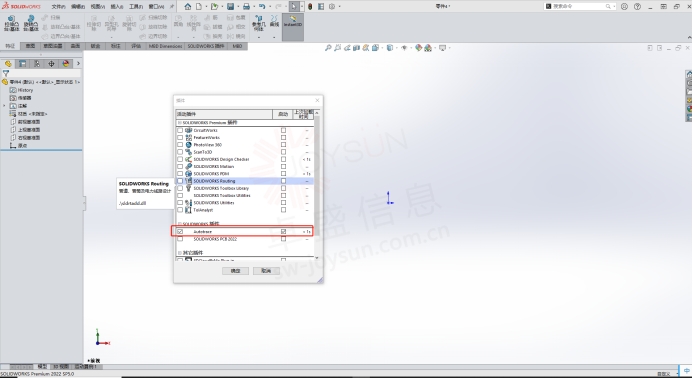This screenshot has height=378, width=693.
Task: Create a new document via the New icon
Action: click(199, 7)
